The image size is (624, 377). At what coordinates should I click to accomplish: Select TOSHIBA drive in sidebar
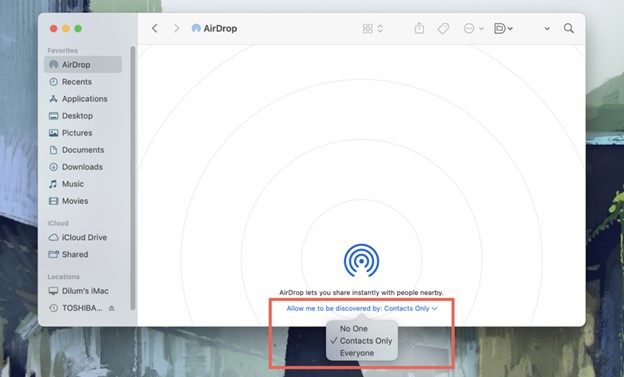click(x=76, y=308)
